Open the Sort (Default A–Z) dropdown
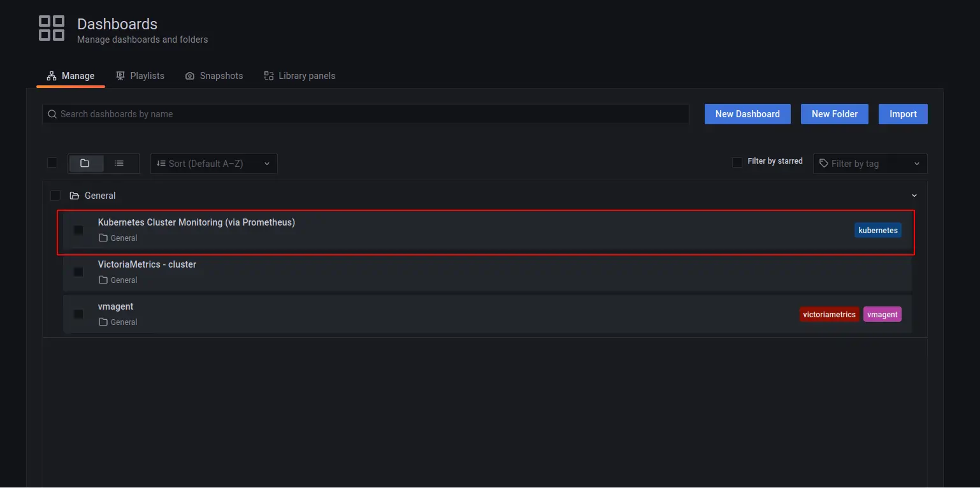 click(213, 164)
